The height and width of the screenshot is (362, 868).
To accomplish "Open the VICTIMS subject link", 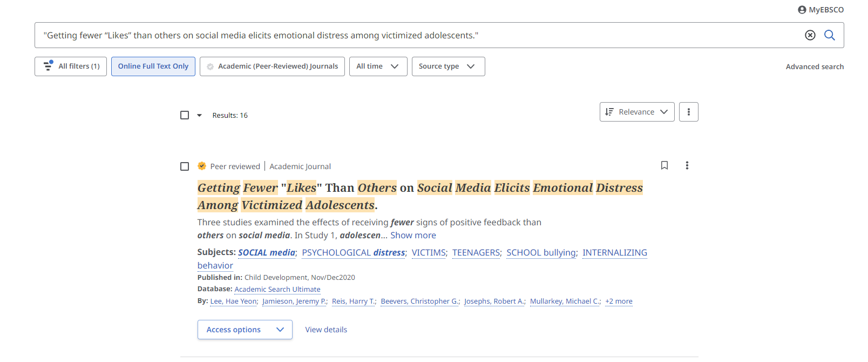I will pos(429,252).
